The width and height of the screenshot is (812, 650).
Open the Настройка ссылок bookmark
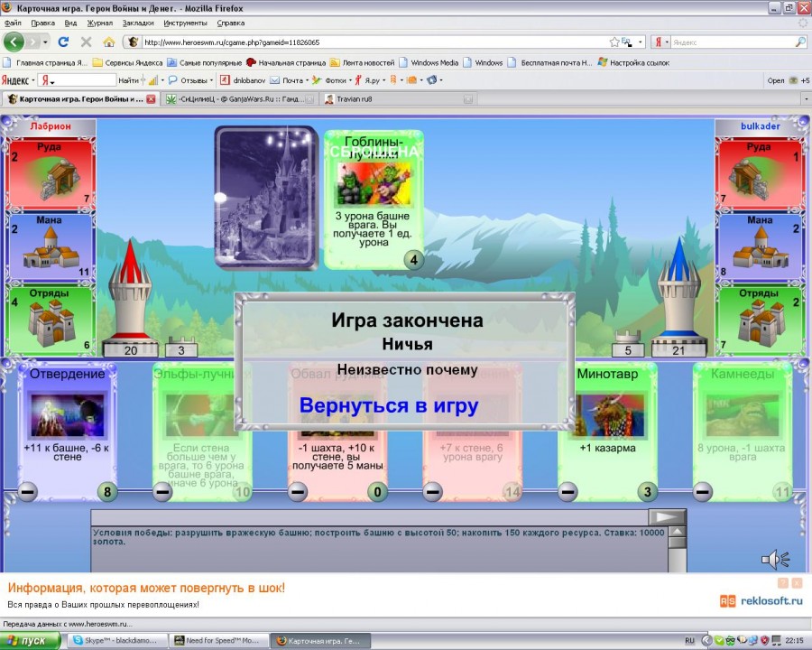(633, 62)
